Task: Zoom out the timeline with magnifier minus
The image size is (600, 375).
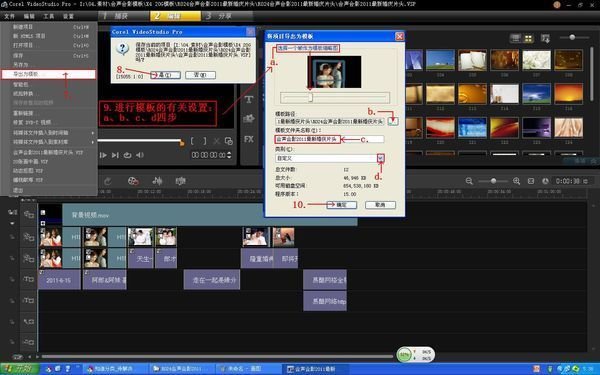Action: (x=469, y=181)
